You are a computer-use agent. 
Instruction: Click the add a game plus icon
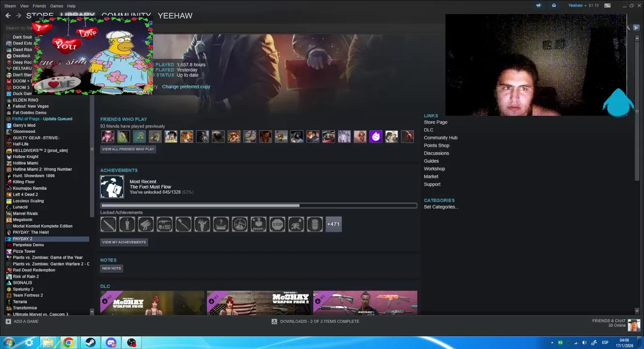(x=8, y=321)
